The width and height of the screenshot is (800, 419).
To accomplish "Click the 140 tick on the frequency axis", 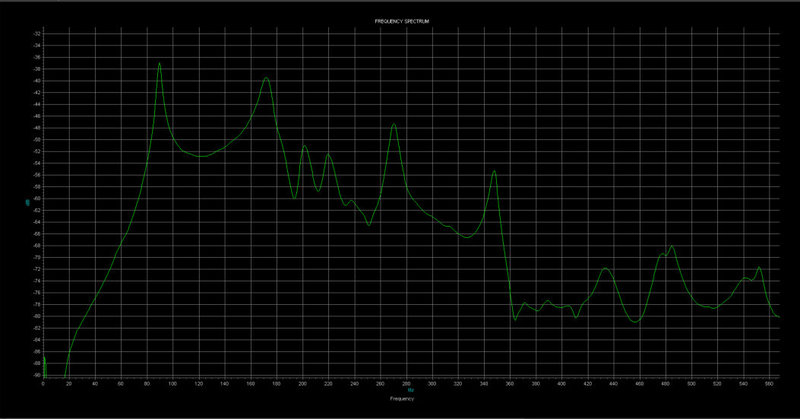I will (x=224, y=384).
